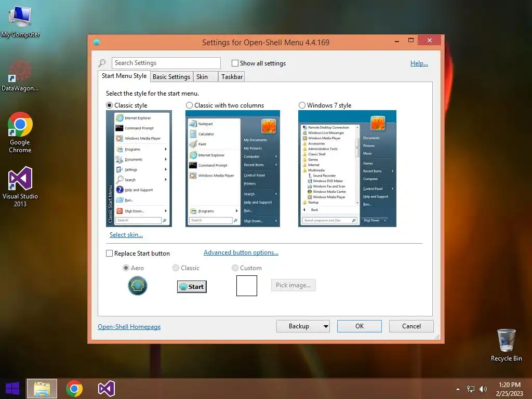The width and height of the screenshot is (532, 399).
Task: Open Visual Studio from the taskbar
Action: (107, 389)
